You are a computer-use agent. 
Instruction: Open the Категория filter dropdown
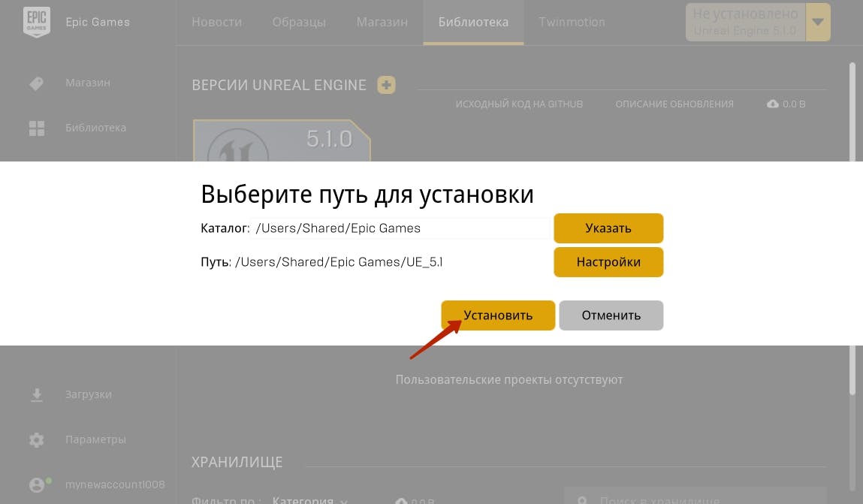coord(310,500)
